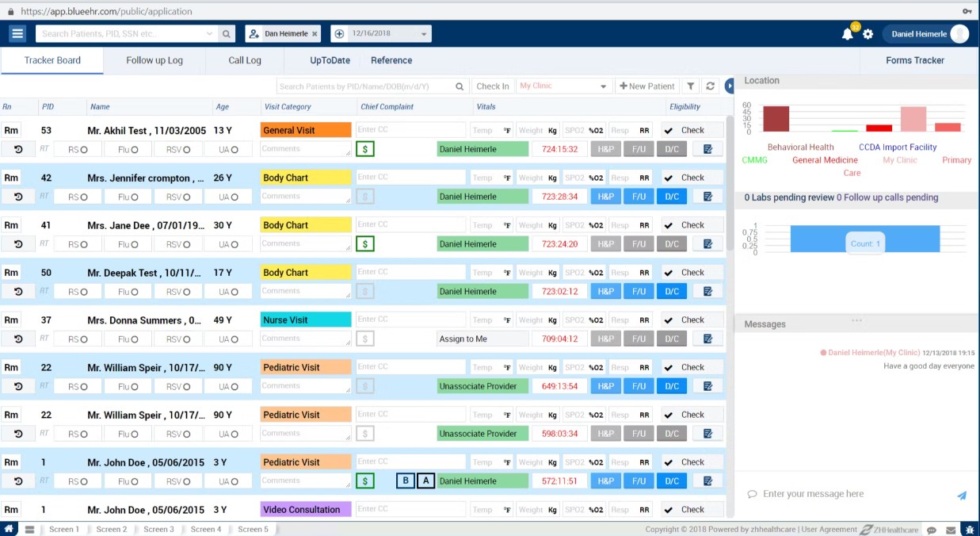Expand the patient search dropdown arrow

coord(209,34)
